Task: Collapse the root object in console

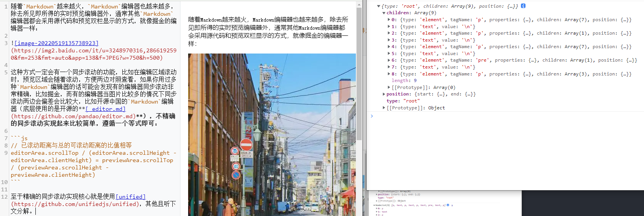Action: tap(379, 6)
